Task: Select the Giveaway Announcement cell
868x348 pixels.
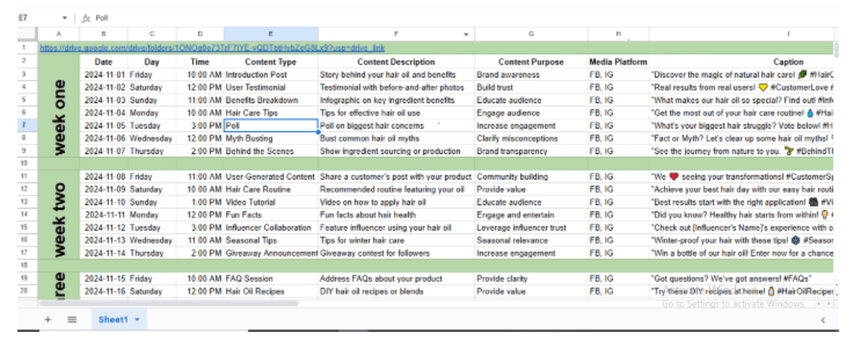Action: tap(271, 253)
